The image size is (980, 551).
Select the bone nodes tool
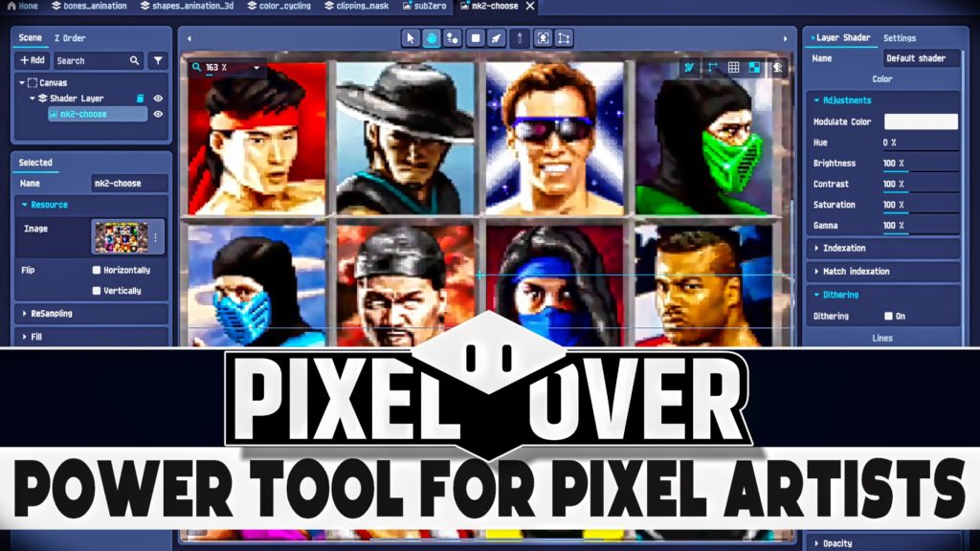tap(453, 38)
